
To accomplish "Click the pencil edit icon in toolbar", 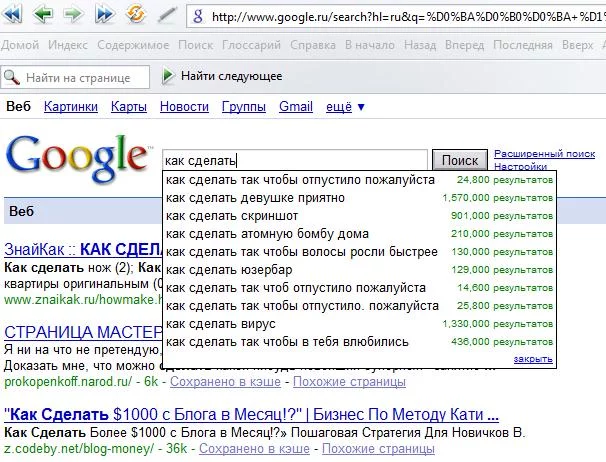I will (167, 15).
